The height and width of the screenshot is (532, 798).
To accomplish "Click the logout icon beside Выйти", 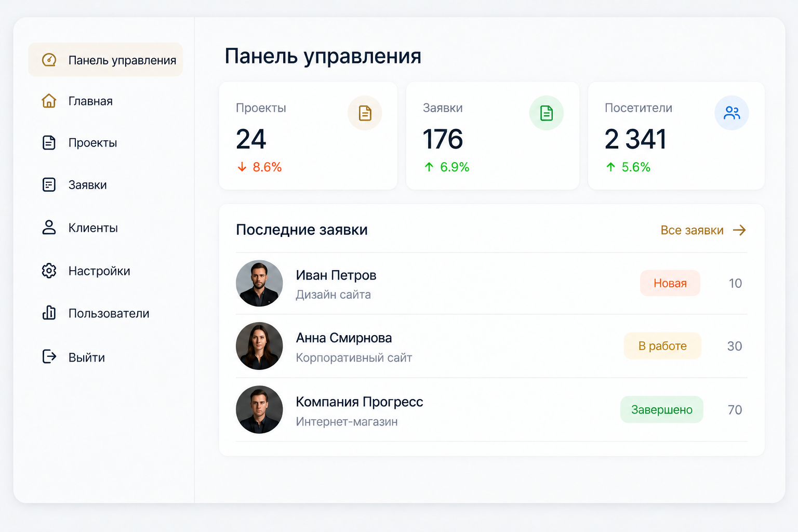I will [x=49, y=356].
